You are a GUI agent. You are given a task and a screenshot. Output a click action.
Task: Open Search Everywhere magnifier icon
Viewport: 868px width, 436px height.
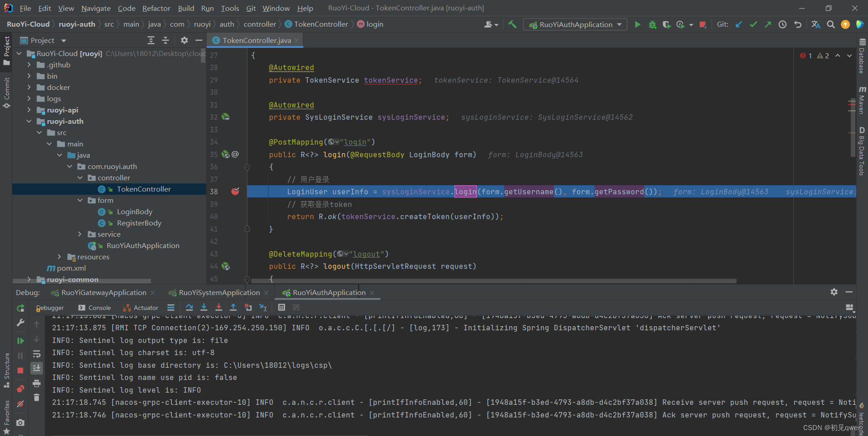[x=831, y=24]
